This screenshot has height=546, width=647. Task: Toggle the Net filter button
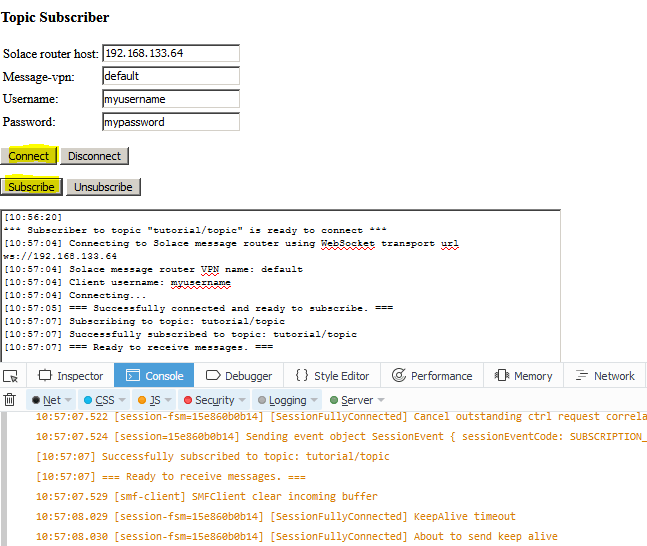(46, 400)
